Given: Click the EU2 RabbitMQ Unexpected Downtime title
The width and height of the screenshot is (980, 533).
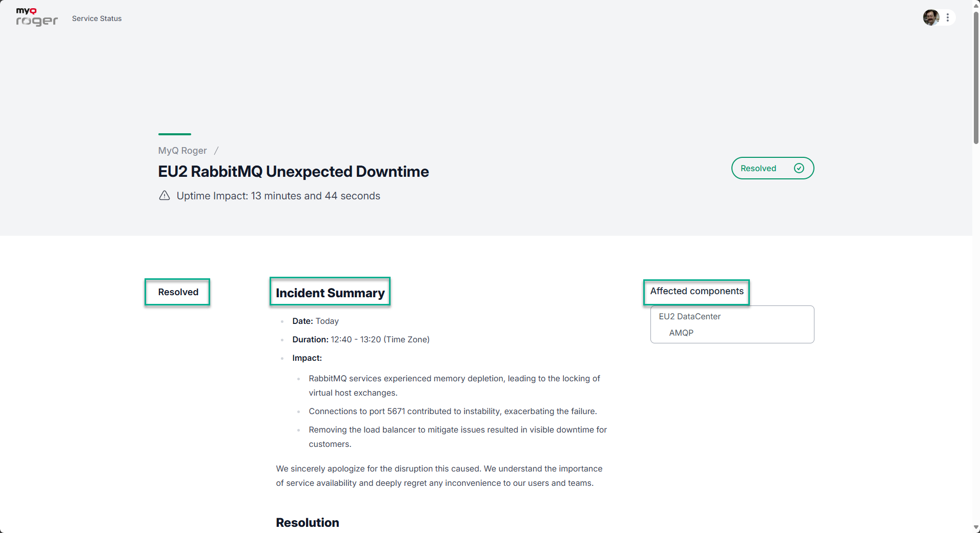Looking at the screenshot, I should 293,172.
